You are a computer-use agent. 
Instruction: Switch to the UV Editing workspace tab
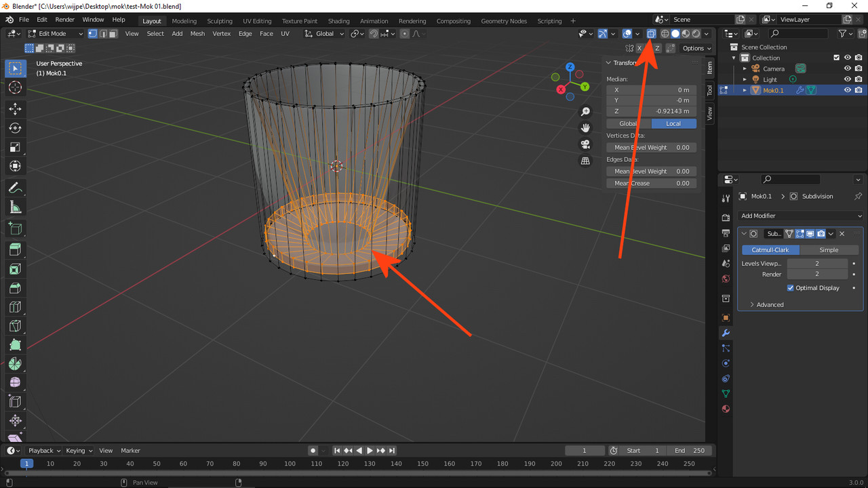(x=257, y=21)
